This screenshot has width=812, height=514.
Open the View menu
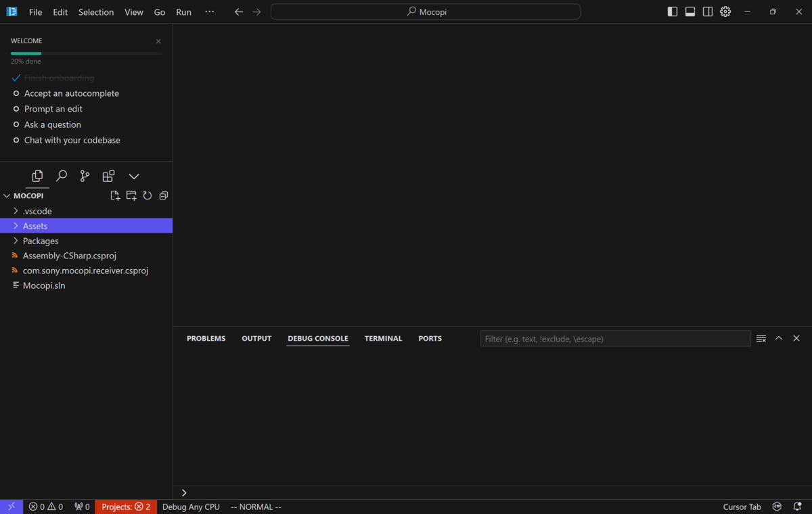point(134,12)
